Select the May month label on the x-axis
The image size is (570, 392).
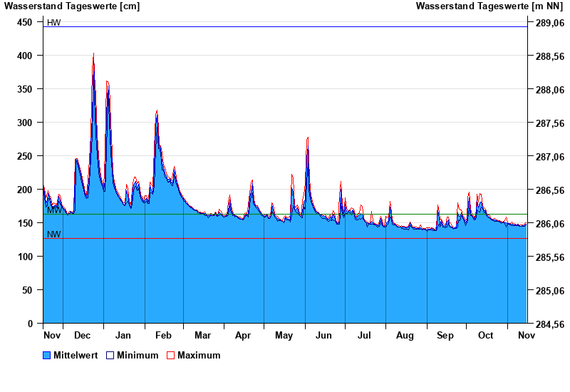pyautogui.click(x=284, y=335)
